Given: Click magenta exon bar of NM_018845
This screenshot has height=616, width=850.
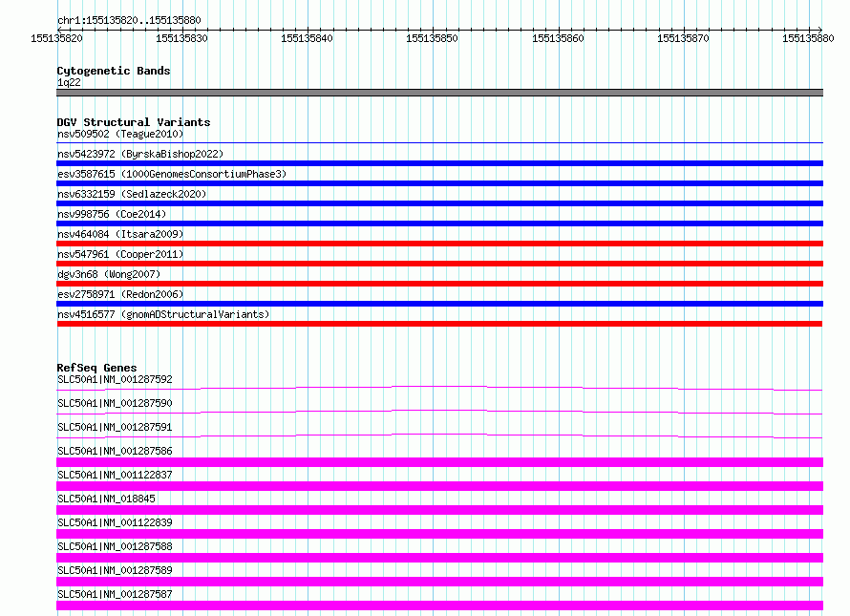Looking at the screenshot, I should pyautogui.click(x=439, y=510).
